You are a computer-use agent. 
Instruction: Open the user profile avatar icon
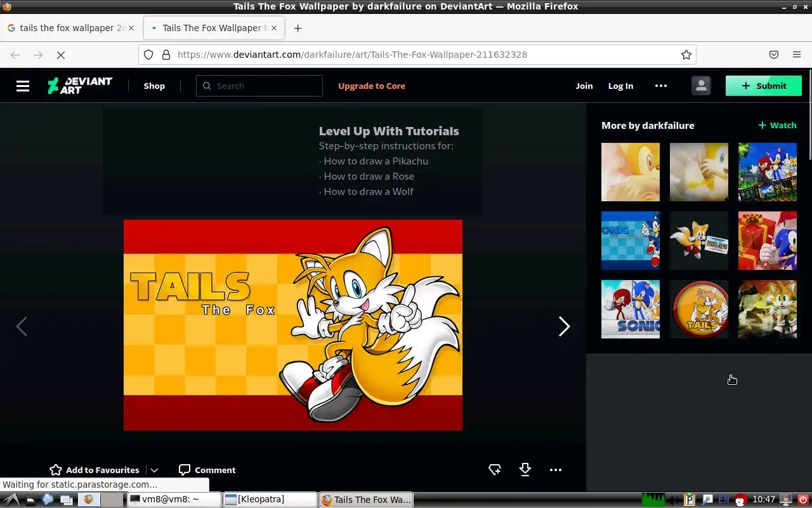[701, 86]
